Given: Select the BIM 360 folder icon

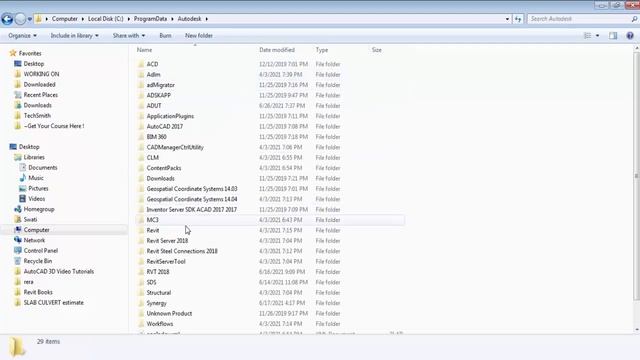Looking at the screenshot, I should point(141,137).
